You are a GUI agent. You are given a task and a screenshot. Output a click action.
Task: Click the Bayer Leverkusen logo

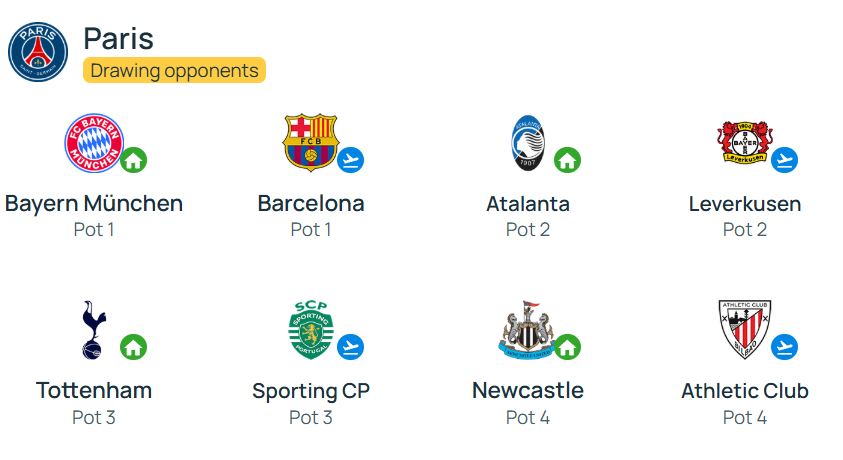[x=745, y=142]
